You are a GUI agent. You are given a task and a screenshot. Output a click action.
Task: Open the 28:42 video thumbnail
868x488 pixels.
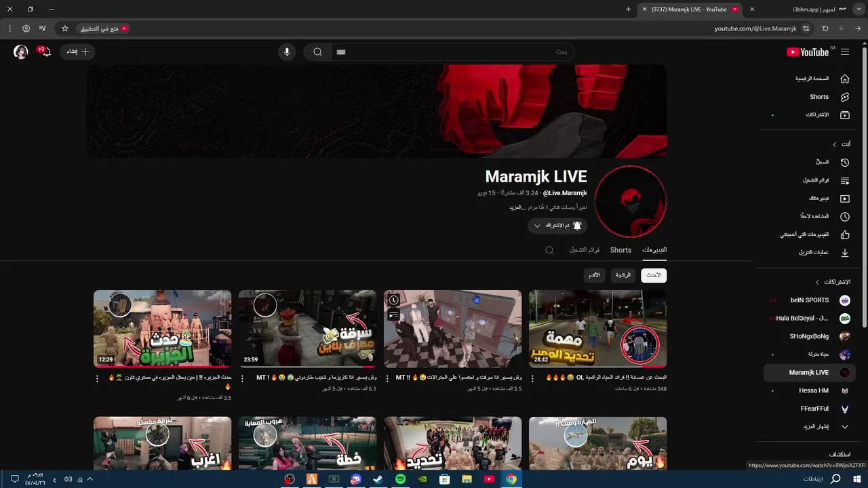tap(597, 329)
